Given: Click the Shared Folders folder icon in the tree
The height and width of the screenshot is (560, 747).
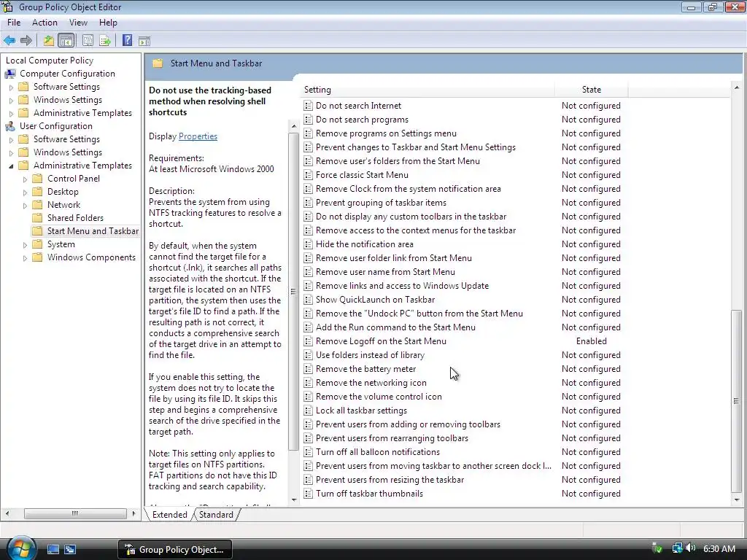Looking at the screenshot, I should [37, 218].
